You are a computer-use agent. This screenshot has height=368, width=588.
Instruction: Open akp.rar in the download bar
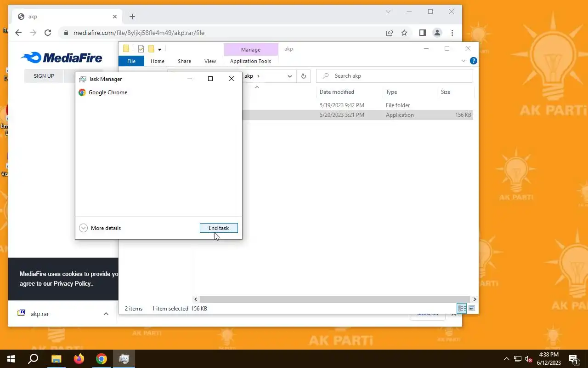[40, 314]
